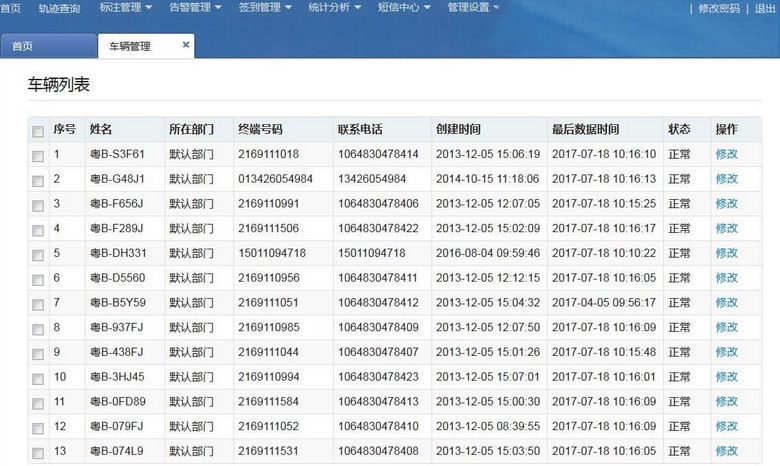Click creation time 2014-10-15 11:18:06
This screenshot has width=780, height=466.
[x=488, y=179]
